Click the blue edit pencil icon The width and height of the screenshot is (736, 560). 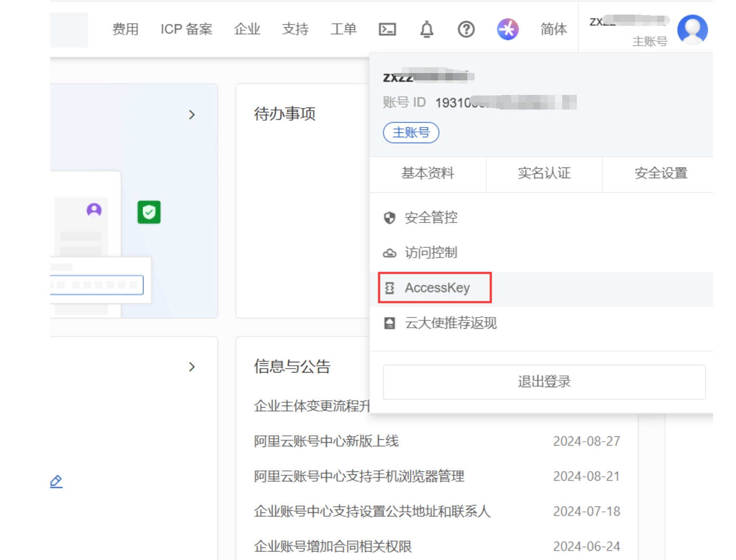pos(56,482)
